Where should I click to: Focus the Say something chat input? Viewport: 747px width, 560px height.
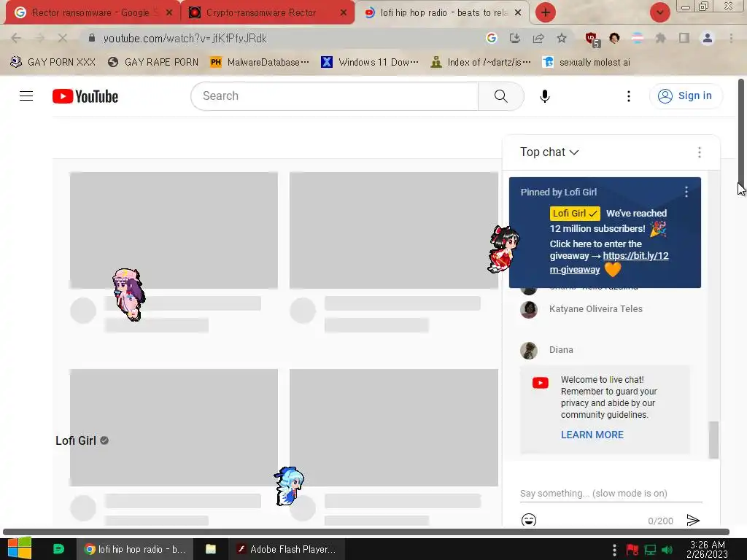click(x=611, y=494)
